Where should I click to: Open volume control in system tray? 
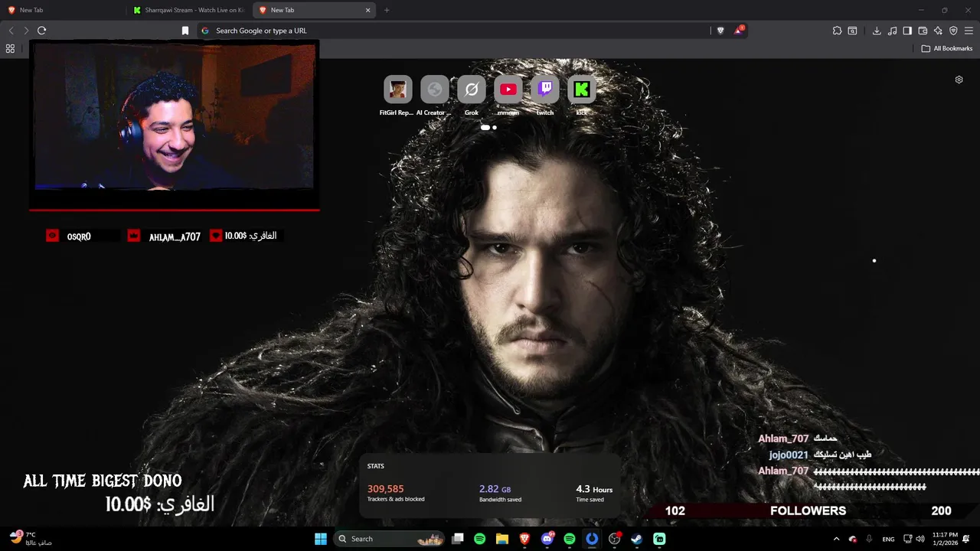click(920, 539)
